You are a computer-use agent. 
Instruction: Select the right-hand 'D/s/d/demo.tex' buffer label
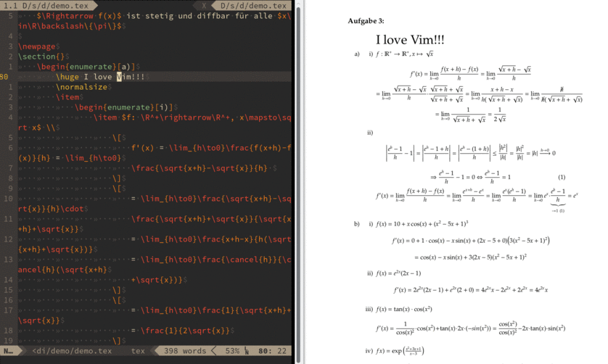pos(253,5)
